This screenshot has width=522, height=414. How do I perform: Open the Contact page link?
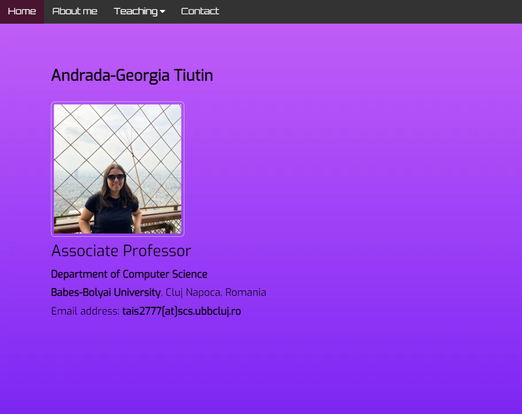tap(200, 11)
